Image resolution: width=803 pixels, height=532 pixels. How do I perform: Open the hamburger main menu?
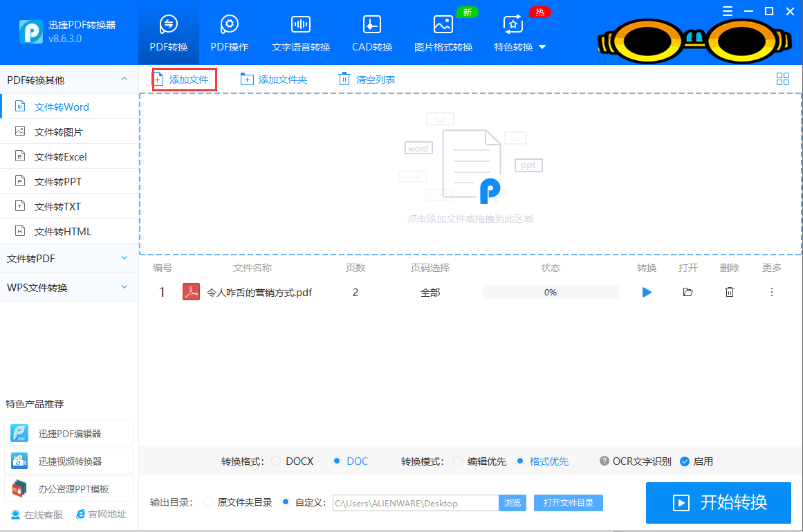[727, 11]
